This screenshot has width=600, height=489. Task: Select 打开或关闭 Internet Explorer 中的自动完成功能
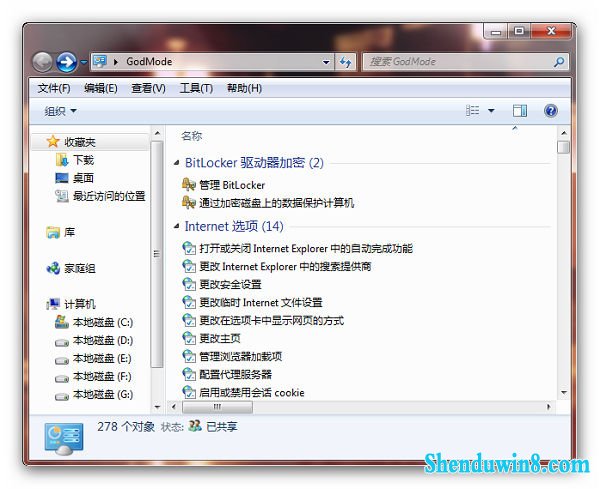point(306,249)
